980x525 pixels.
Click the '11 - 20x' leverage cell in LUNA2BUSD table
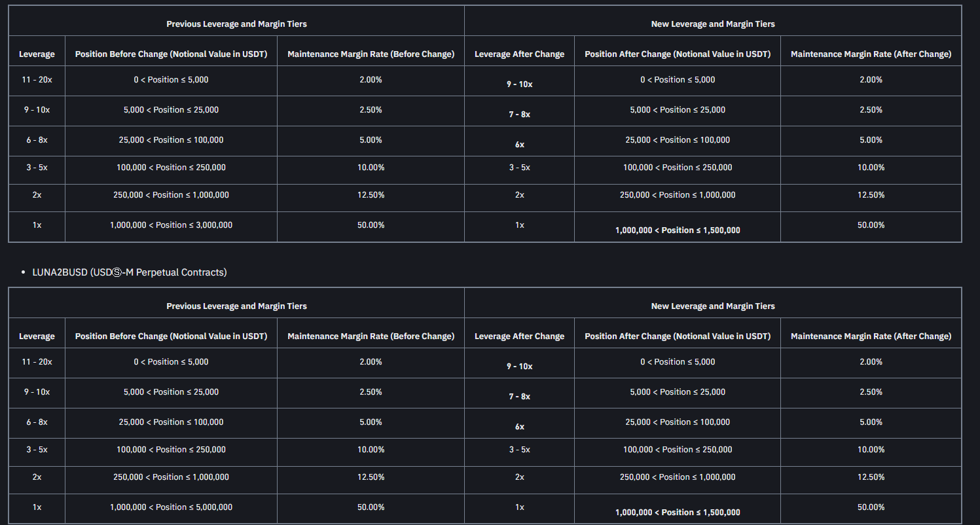[x=37, y=362]
